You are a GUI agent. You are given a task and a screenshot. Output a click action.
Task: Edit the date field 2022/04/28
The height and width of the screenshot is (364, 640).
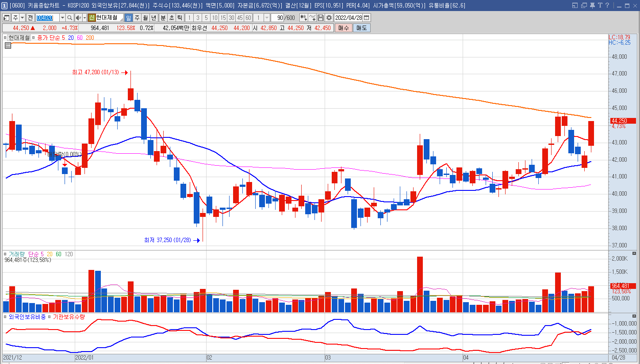click(349, 18)
